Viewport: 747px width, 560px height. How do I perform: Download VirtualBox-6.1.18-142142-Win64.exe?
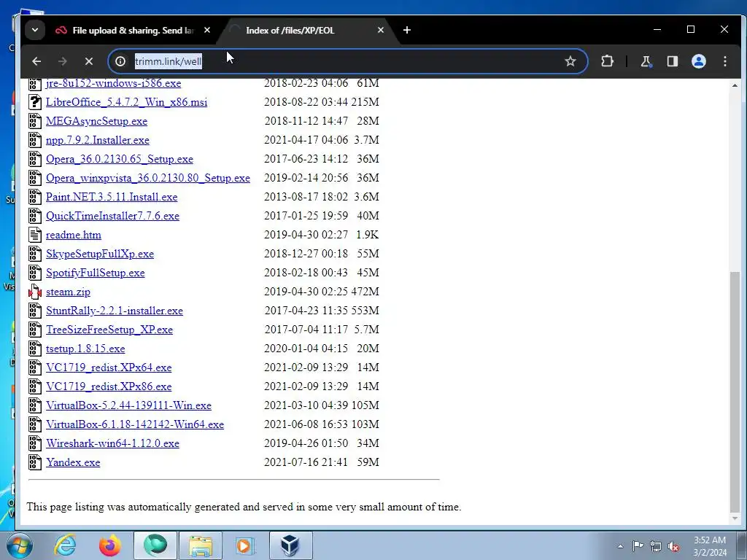[x=135, y=425]
